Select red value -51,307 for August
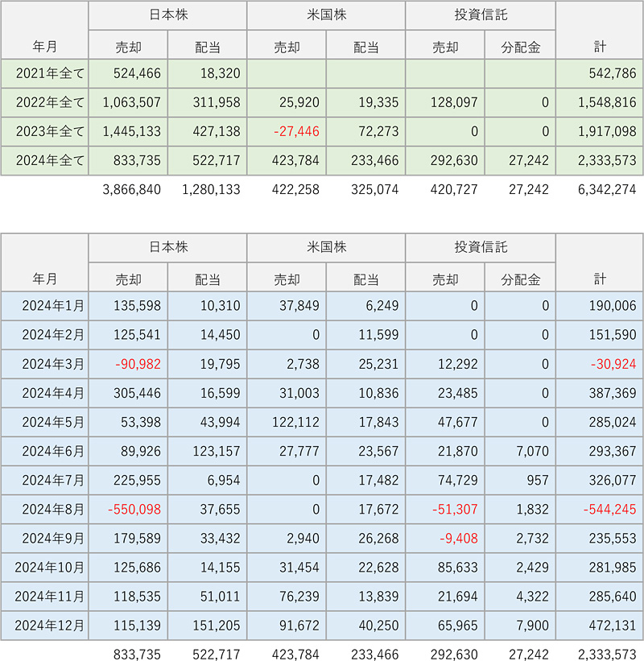The height and width of the screenshot is (661, 644). [455, 510]
